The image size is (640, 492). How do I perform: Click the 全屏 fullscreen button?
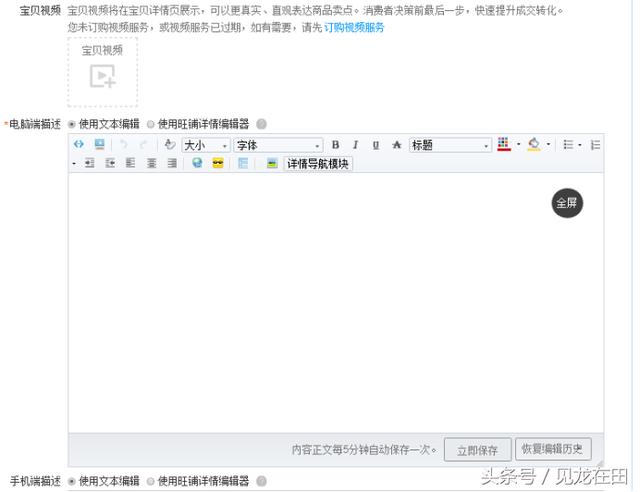pyautogui.click(x=567, y=203)
